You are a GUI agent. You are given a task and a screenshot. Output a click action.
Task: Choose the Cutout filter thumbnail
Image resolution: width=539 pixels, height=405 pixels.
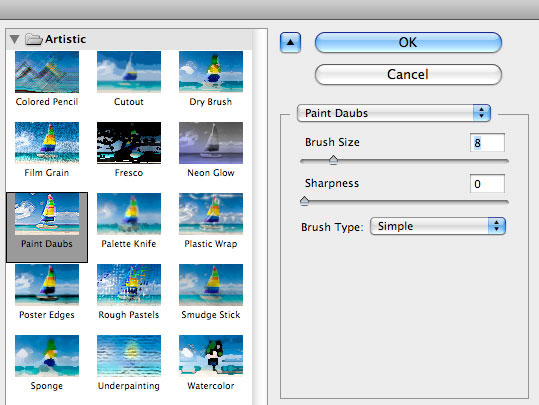[129, 72]
